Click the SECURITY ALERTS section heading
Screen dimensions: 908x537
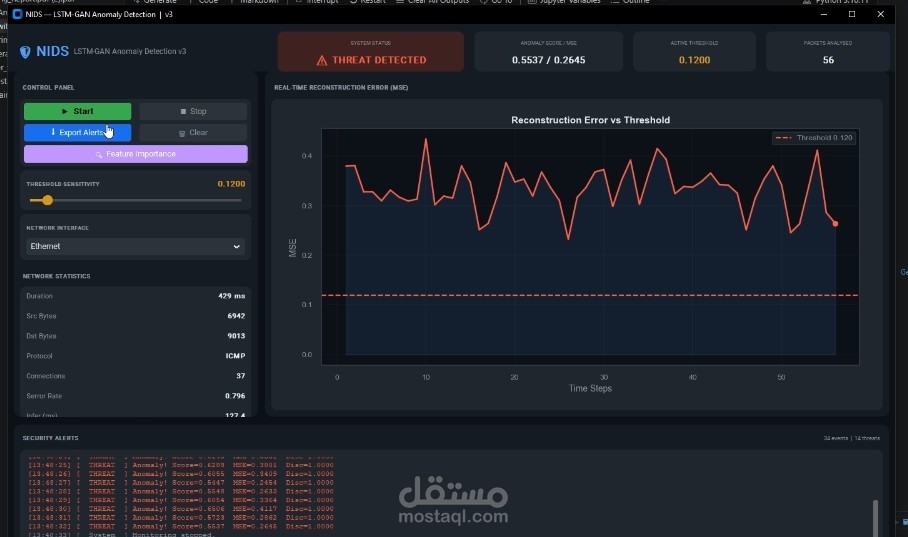pyautogui.click(x=50, y=438)
